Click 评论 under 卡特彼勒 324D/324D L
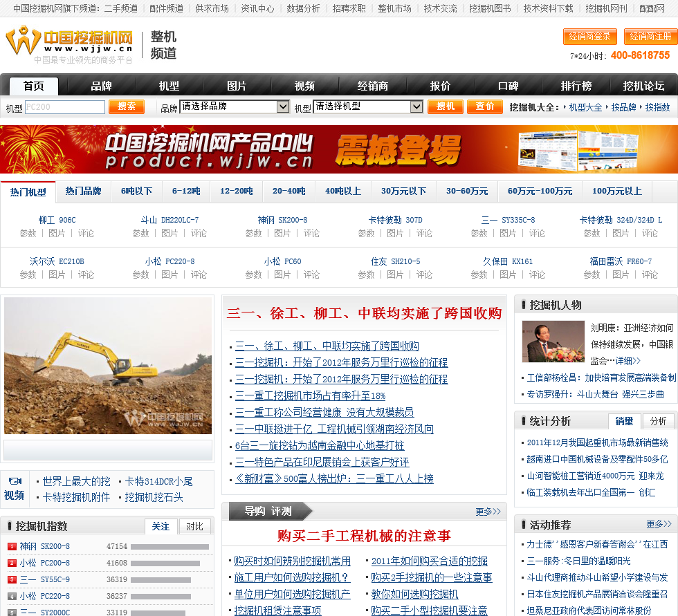The width and height of the screenshot is (678, 616). (x=650, y=233)
